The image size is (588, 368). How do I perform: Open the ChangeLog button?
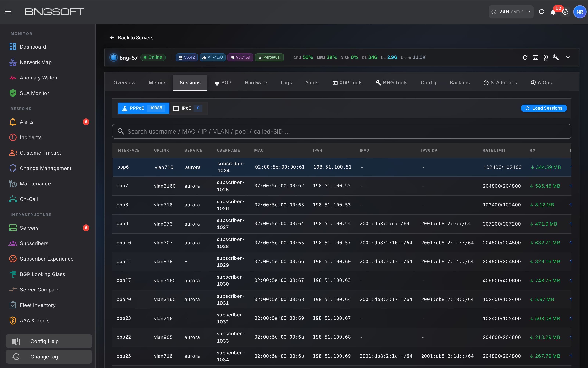[x=49, y=357]
